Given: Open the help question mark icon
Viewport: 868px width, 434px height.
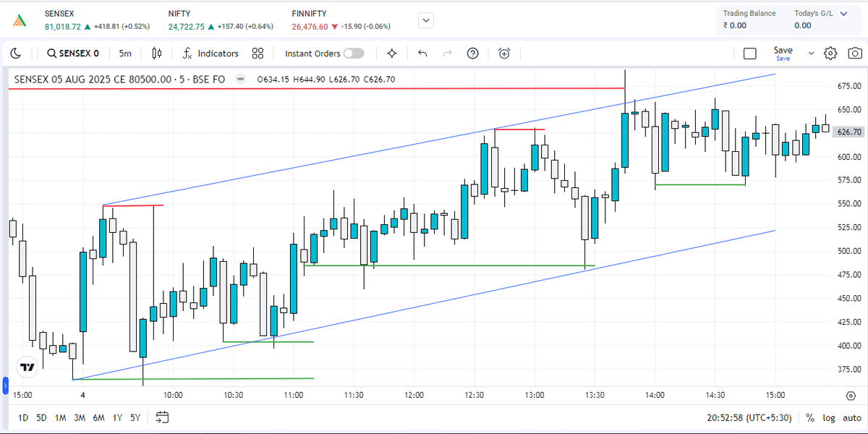Looking at the screenshot, I should click(x=473, y=54).
